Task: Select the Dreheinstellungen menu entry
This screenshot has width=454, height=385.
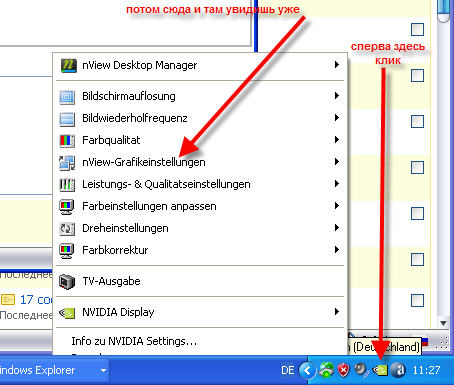Action: [x=200, y=228]
